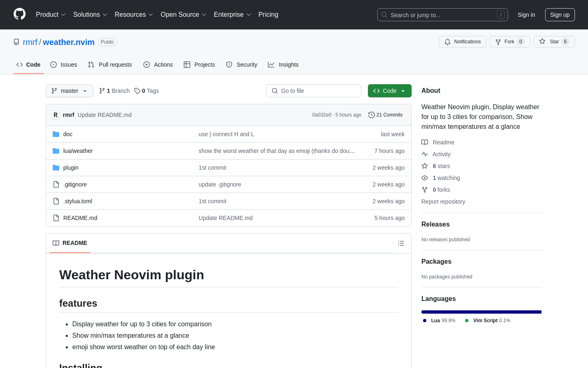Open commit hash 0a032e0
588x368 pixels.
322,115
